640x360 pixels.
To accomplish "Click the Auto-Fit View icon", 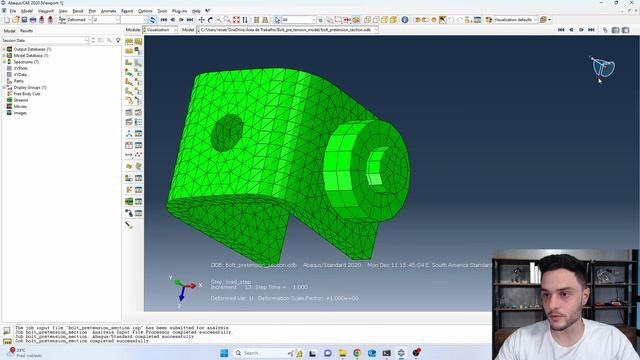I will [236, 20].
